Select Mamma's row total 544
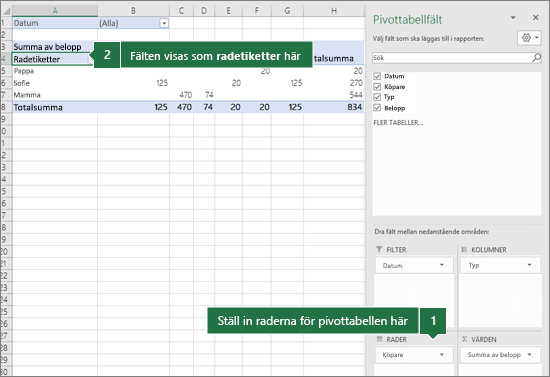550x377 pixels. 334,95
